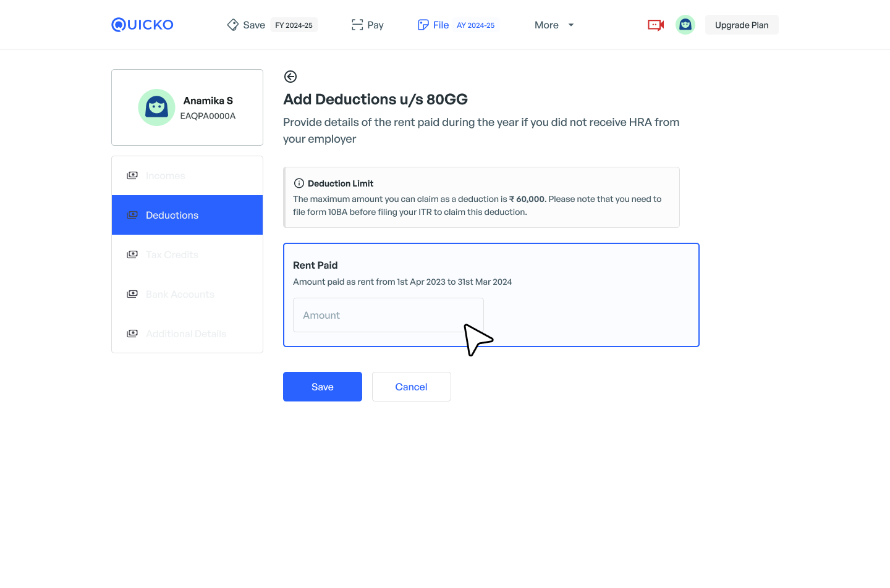Click the Deduction Limit info icon
The height and width of the screenshot is (588, 890).
(299, 183)
